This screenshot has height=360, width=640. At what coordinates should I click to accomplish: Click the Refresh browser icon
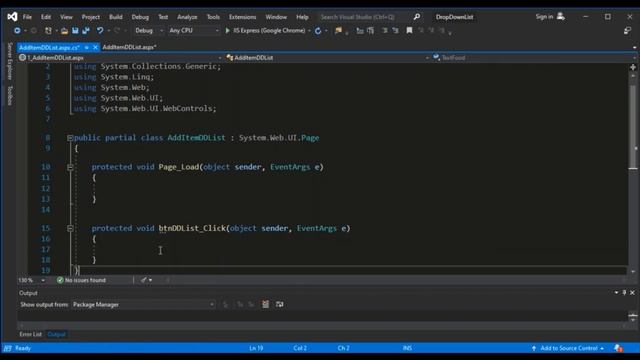point(318,31)
